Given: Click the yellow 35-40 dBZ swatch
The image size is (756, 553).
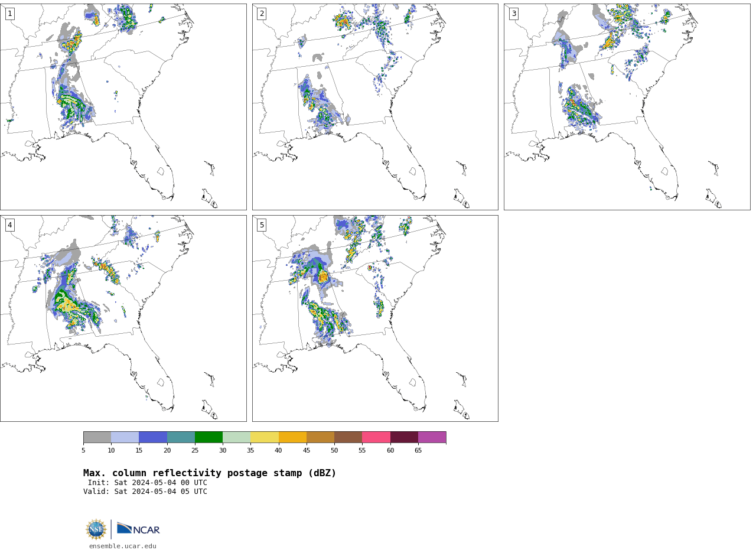Looking at the screenshot, I should click(265, 437).
